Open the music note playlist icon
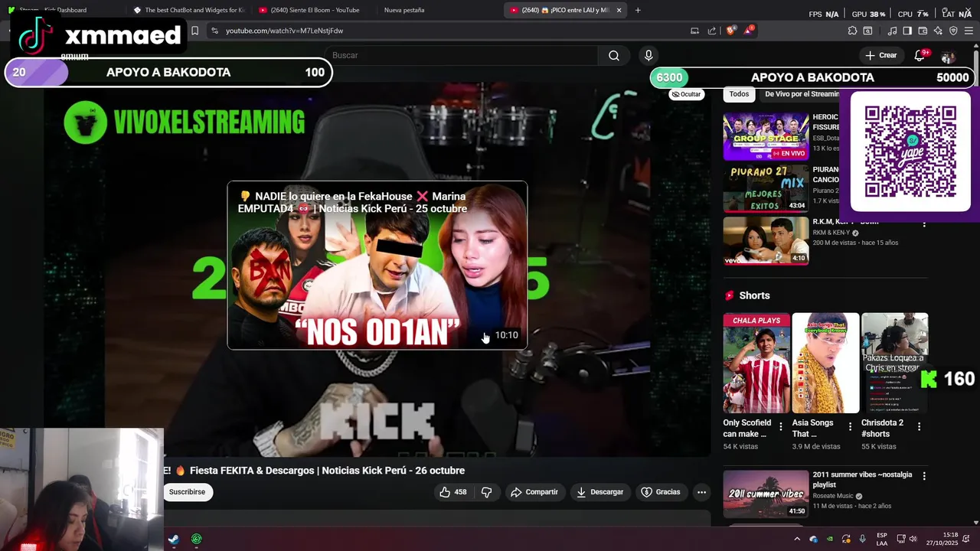This screenshot has height=551, width=980. click(x=892, y=31)
